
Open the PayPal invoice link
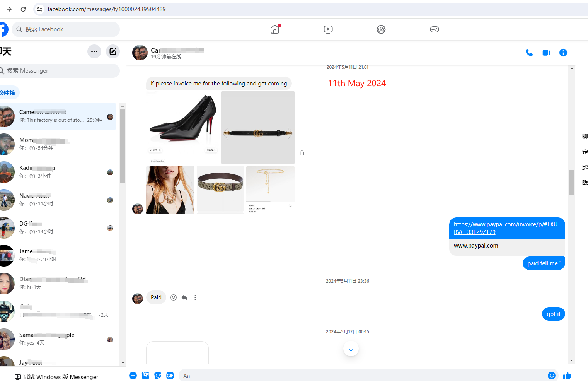(x=505, y=228)
